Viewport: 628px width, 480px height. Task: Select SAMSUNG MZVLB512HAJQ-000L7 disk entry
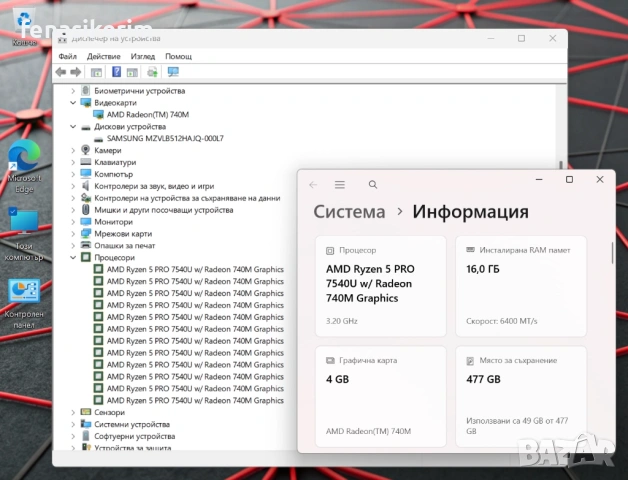coord(165,138)
